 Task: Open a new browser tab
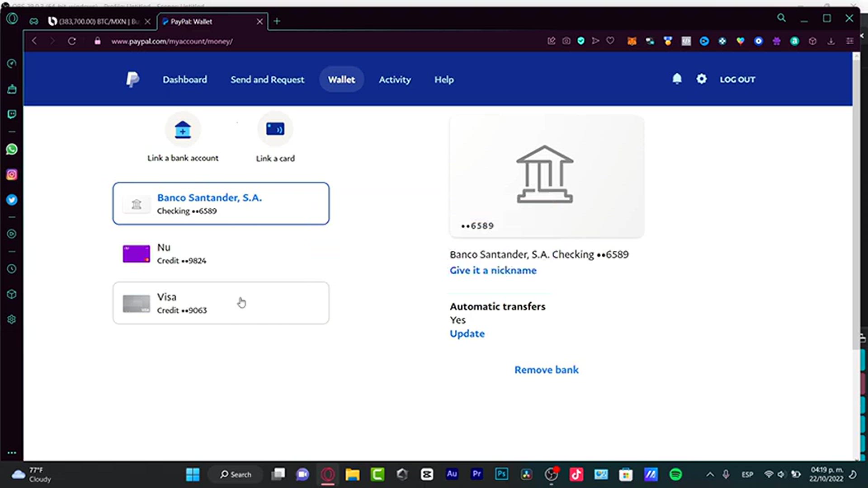(x=277, y=21)
